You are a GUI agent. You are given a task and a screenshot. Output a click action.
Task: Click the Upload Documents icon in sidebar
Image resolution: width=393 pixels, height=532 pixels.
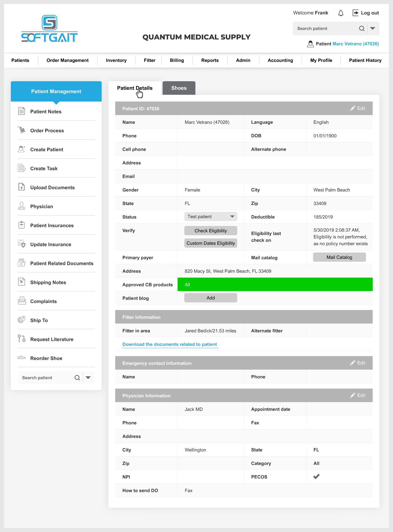point(22,187)
